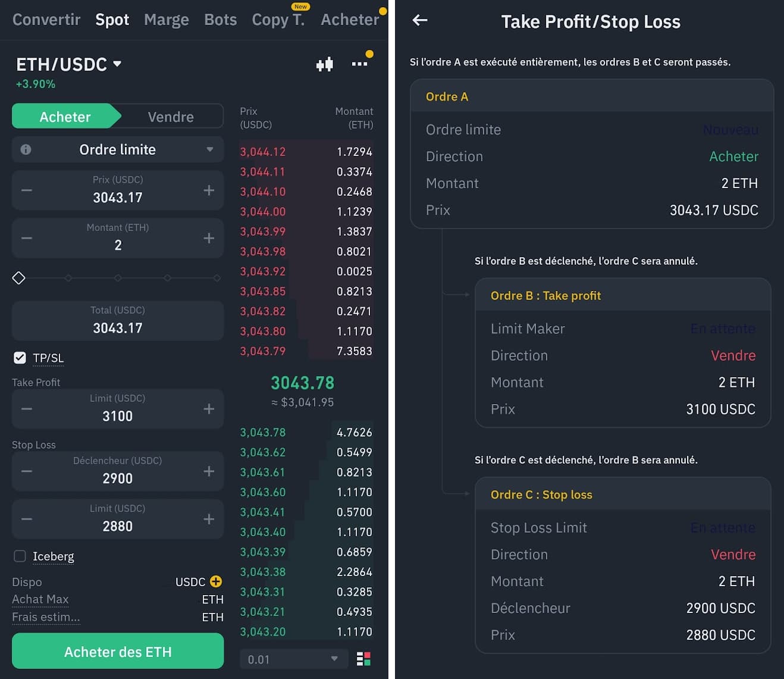
Task: Open the candlestick chart view icon
Action: tap(324, 63)
